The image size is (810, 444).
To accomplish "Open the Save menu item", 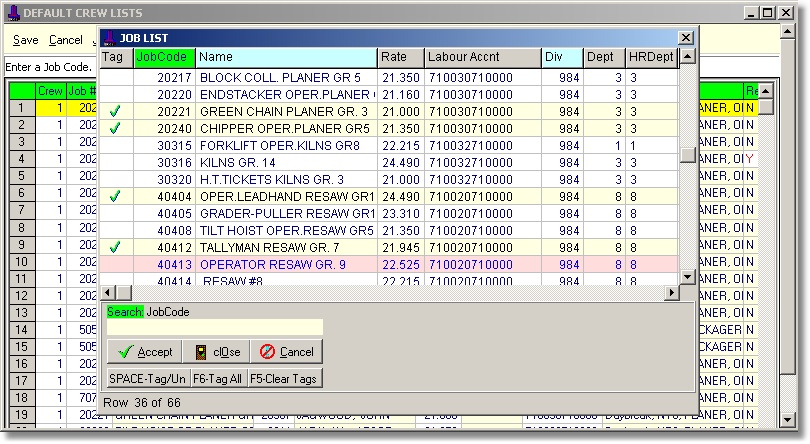I will click(x=25, y=41).
